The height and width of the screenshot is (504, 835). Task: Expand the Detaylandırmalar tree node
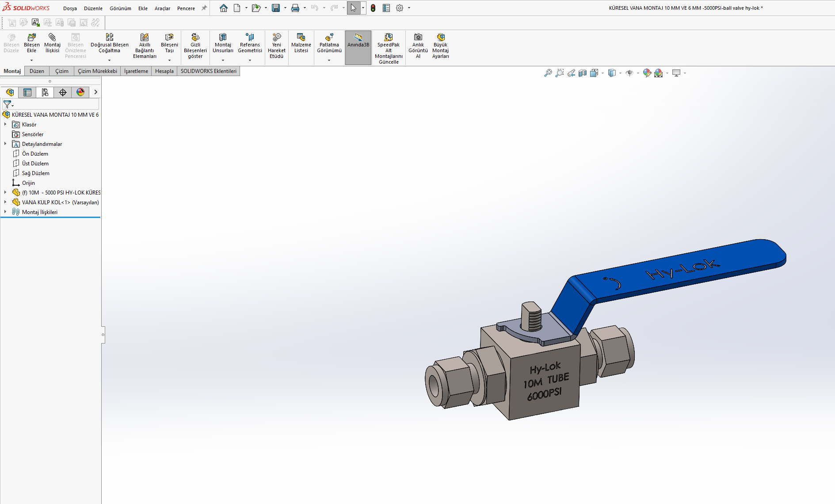(5, 144)
